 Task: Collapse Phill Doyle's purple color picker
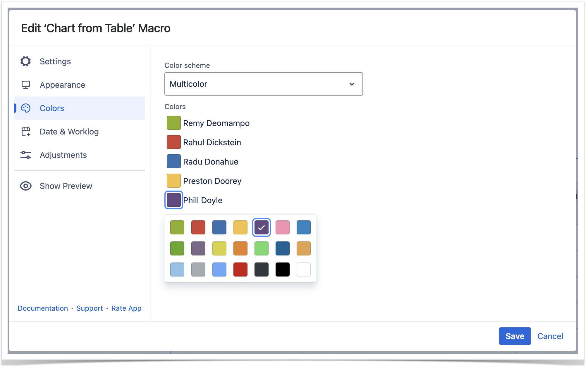click(173, 200)
